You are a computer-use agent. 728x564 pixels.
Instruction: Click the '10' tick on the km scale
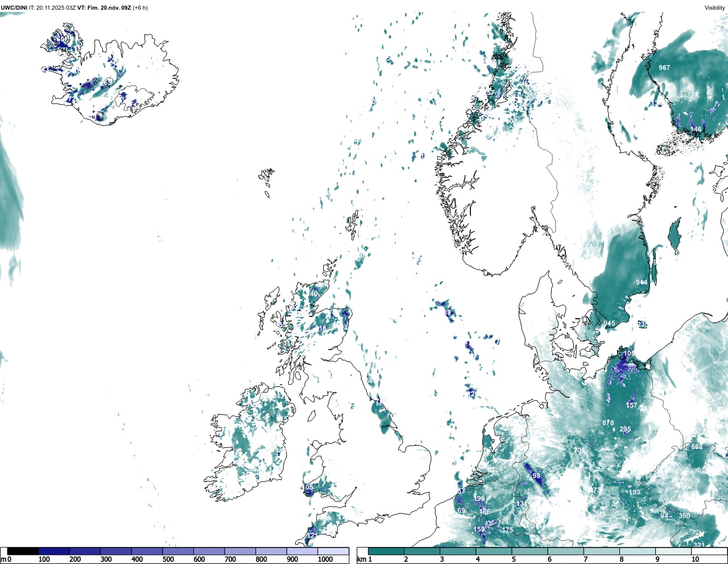tap(695, 559)
